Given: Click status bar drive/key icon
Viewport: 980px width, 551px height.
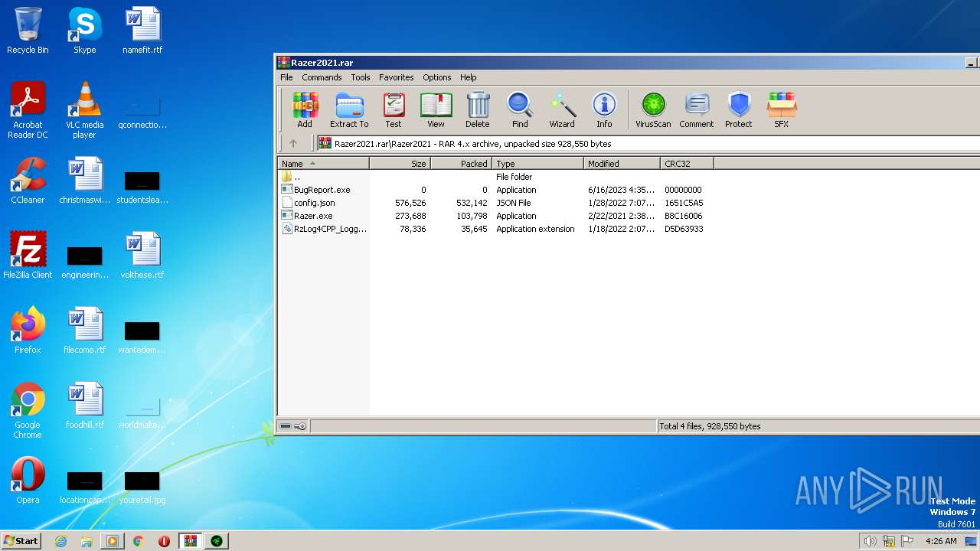Looking at the screenshot, I should tap(292, 426).
